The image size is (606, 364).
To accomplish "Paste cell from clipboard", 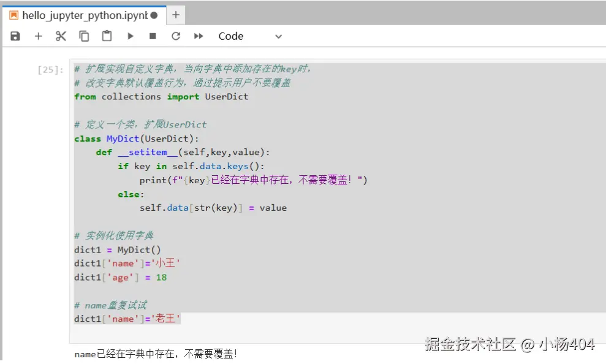I will (x=107, y=36).
